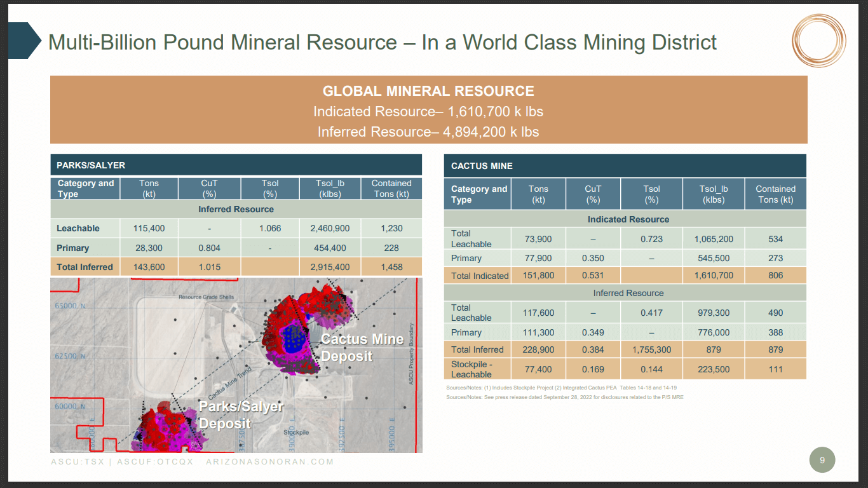Click the 'ASCUF:OTCQX' ticker in footer
868x488 pixels.
click(155, 461)
